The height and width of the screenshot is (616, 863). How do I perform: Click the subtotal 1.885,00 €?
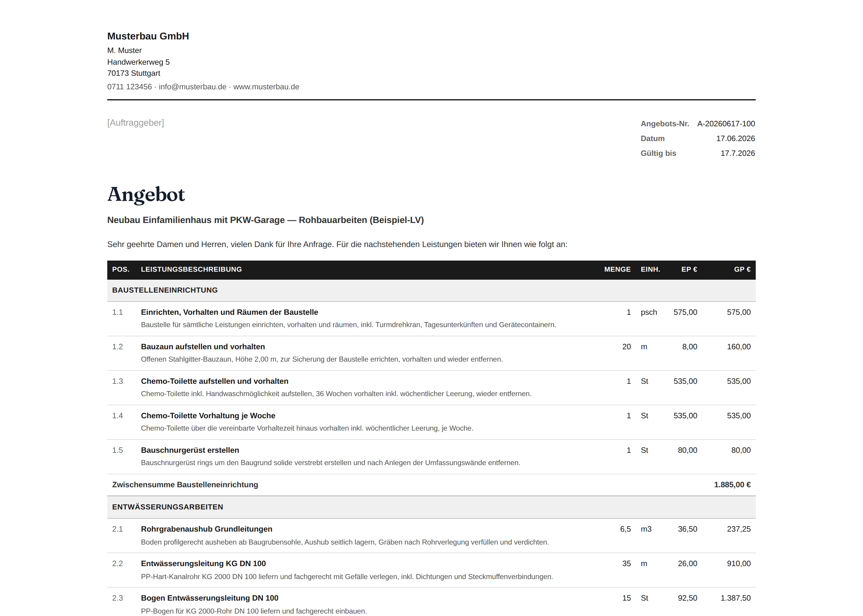(x=732, y=485)
